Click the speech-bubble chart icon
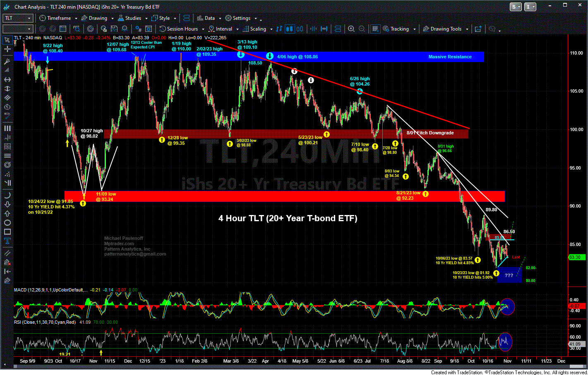 tap(492, 29)
